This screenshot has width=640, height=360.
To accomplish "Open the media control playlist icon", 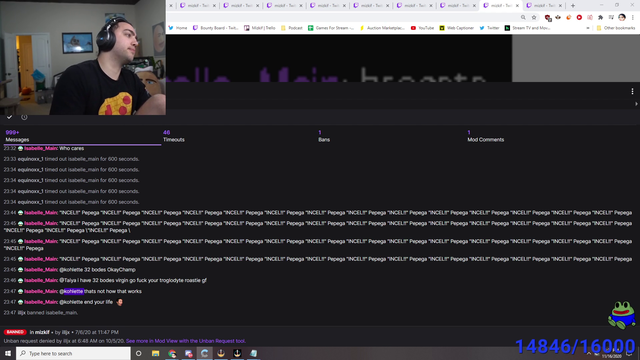I will tap(611, 18).
